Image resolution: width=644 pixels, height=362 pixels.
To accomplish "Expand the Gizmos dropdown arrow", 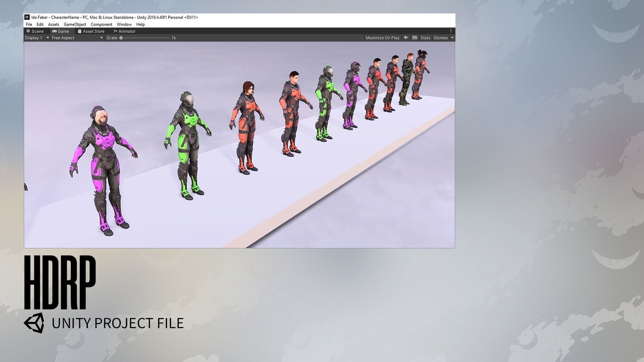I will [452, 38].
